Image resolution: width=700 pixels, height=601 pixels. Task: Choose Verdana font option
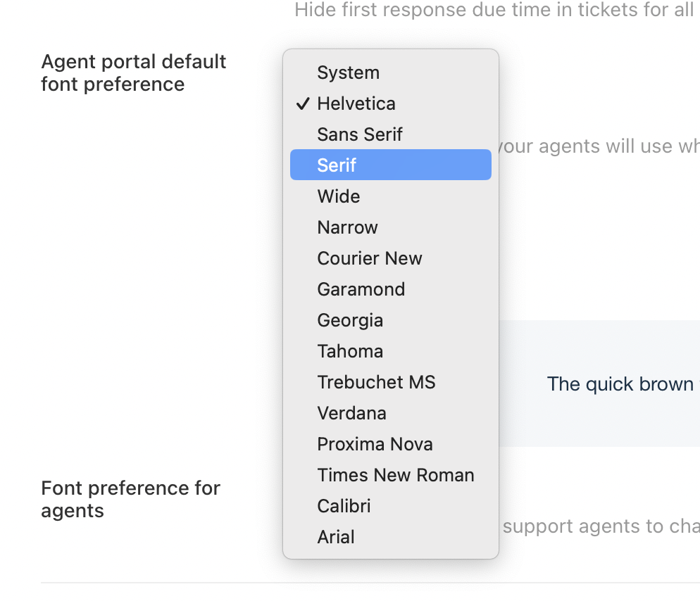pos(352,413)
